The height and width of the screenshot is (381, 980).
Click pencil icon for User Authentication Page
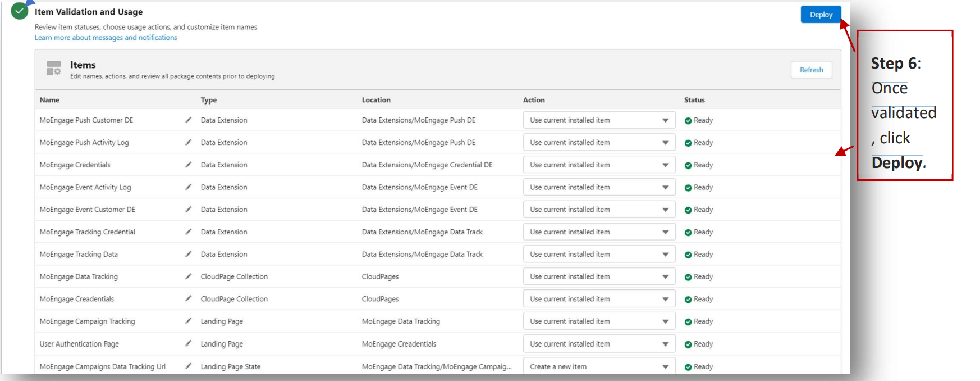pyautogui.click(x=189, y=343)
